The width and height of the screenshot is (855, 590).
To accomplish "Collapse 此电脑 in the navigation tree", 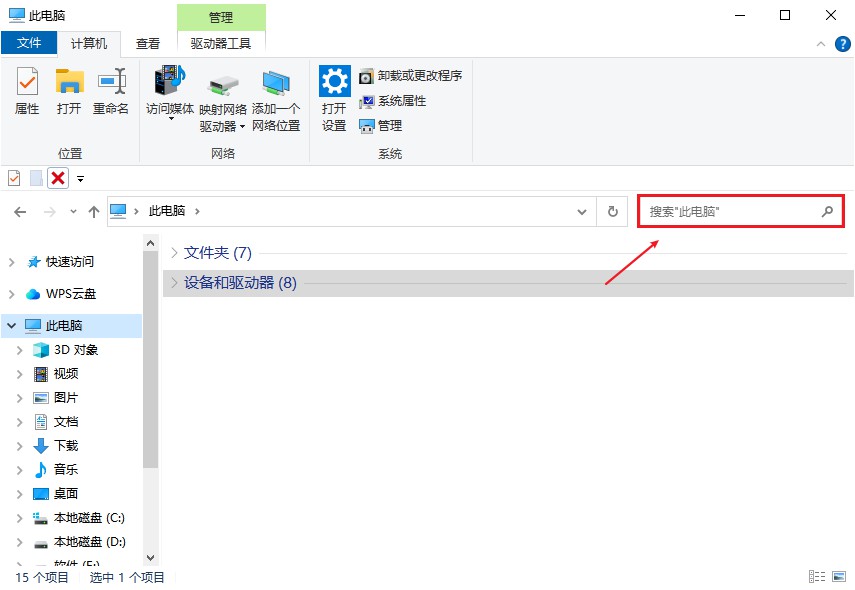I will pos(11,326).
